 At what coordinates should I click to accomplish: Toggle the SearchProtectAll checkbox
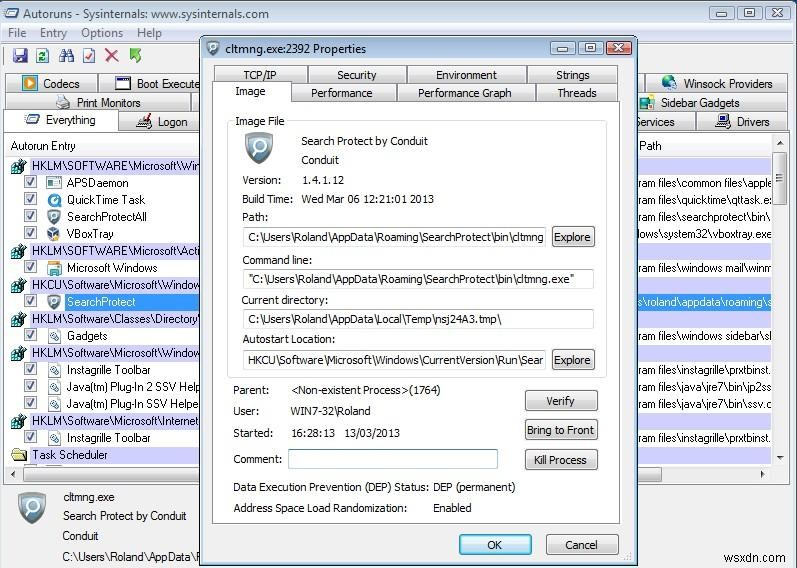pyautogui.click(x=30, y=216)
